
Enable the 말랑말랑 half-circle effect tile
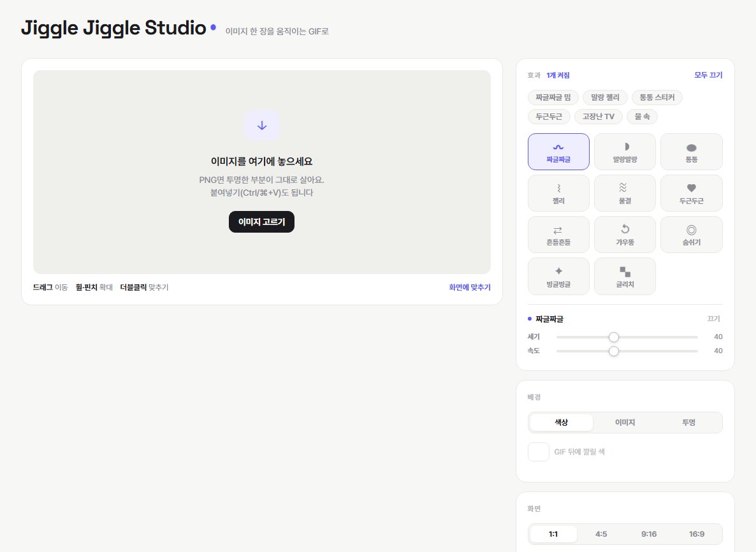pyautogui.click(x=625, y=152)
